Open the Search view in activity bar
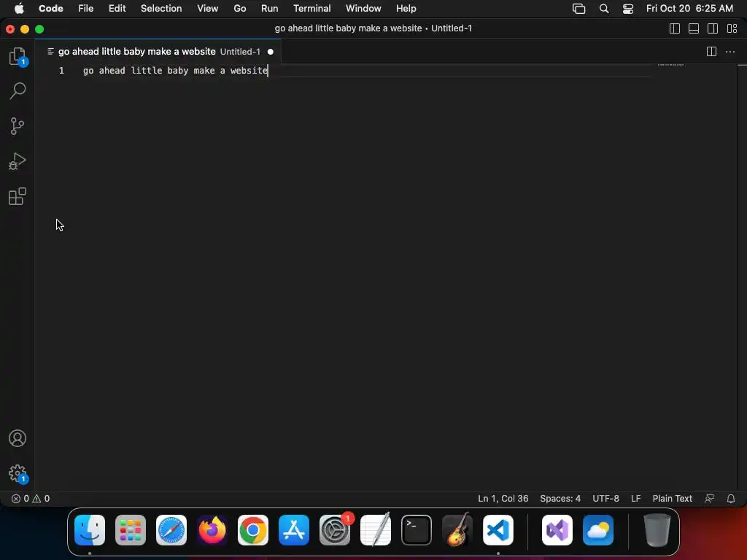This screenshot has height=560, width=747. pos(18,90)
